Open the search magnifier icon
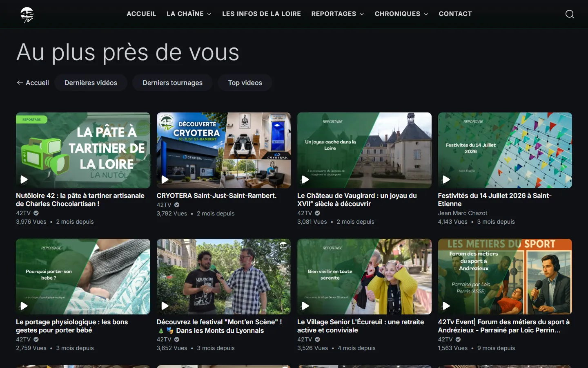The image size is (588, 368). [570, 14]
